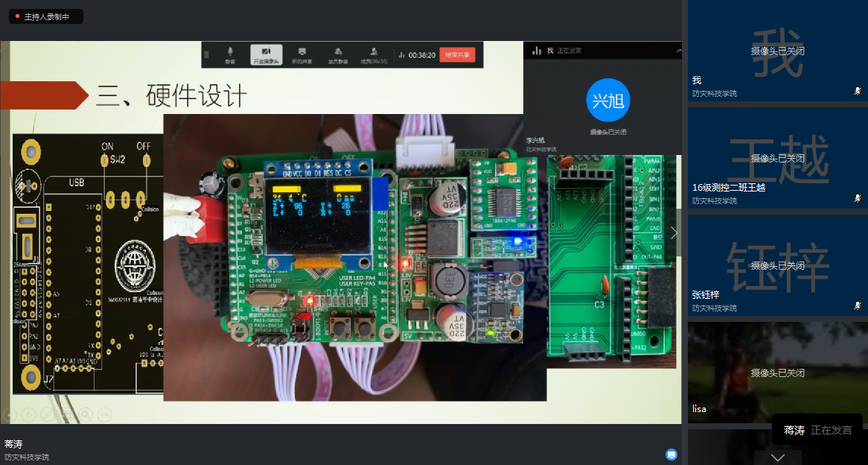Click the 主持人录制中 recording indicator

click(x=46, y=16)
